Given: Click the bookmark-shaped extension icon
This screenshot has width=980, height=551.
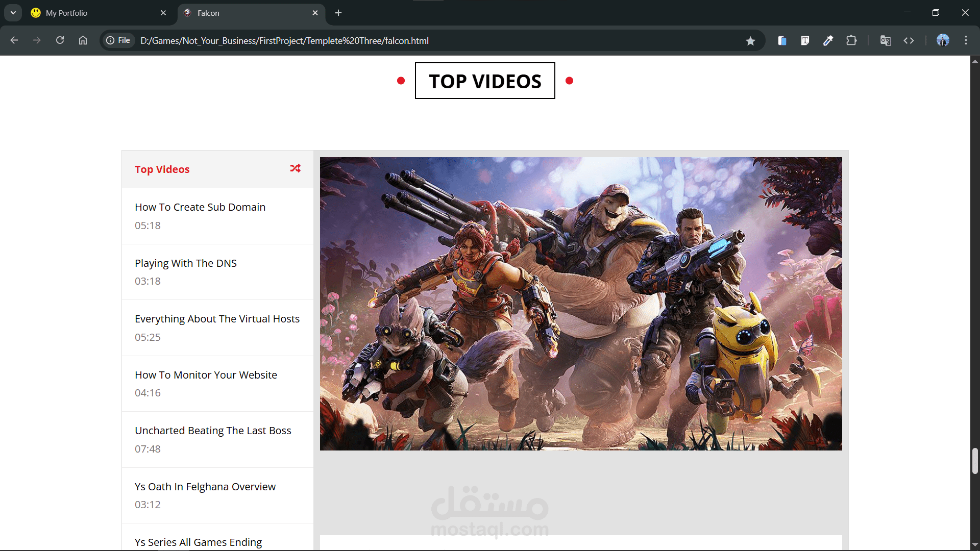Looking at the screenshot, I should pos(805,40).
